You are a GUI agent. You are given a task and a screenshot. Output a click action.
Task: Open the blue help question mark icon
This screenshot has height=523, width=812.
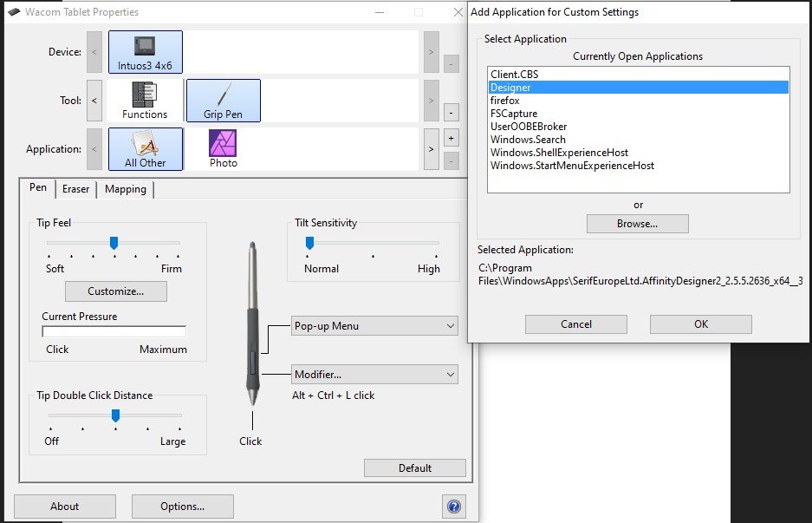(453, 507)
